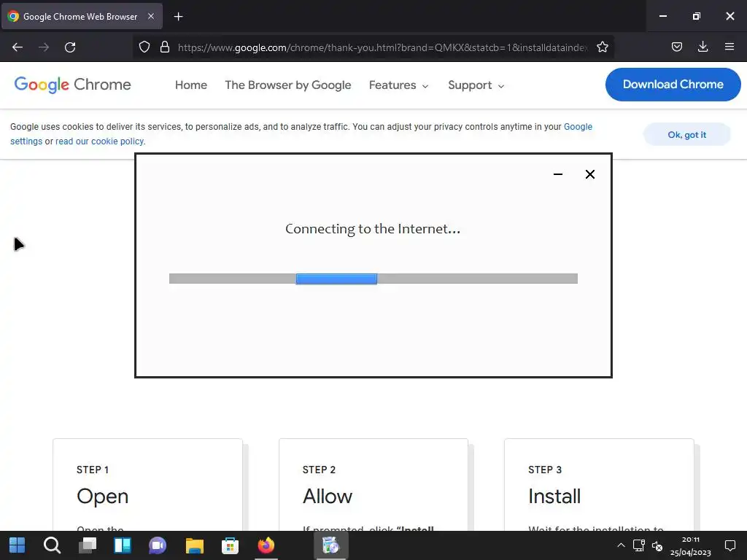Open the Windows Start menu
747x560 pixels.
[18, 545]
